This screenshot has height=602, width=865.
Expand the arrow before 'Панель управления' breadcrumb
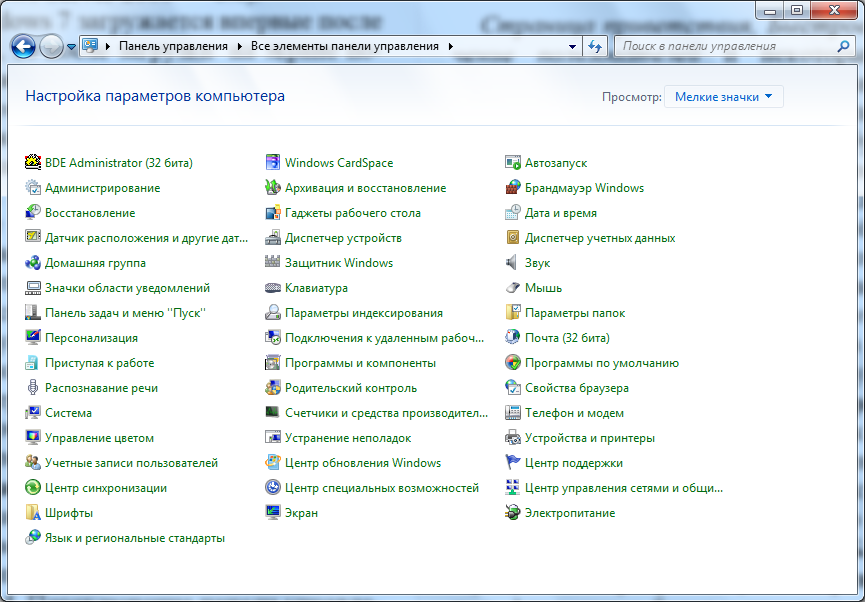108,46
